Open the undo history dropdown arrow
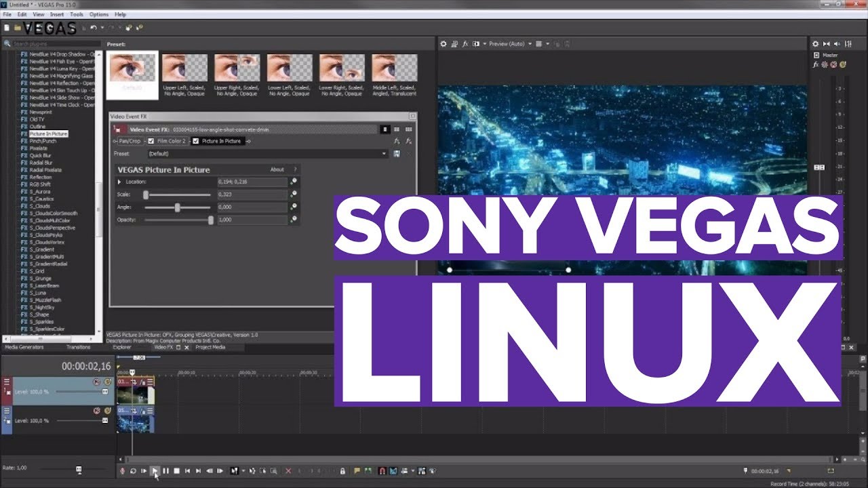This screenshot has width=868, height=488. (x=102, y=28)
